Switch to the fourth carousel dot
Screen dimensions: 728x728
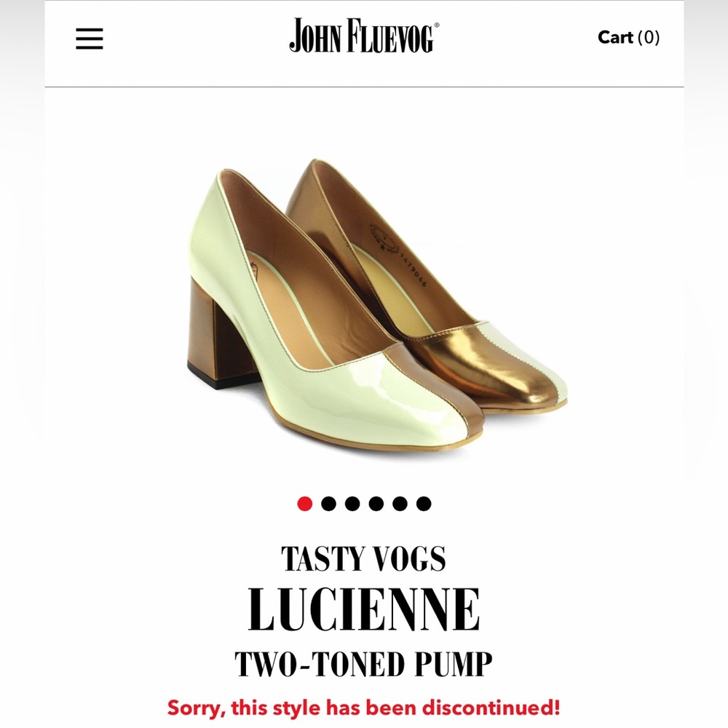(376, 503)
